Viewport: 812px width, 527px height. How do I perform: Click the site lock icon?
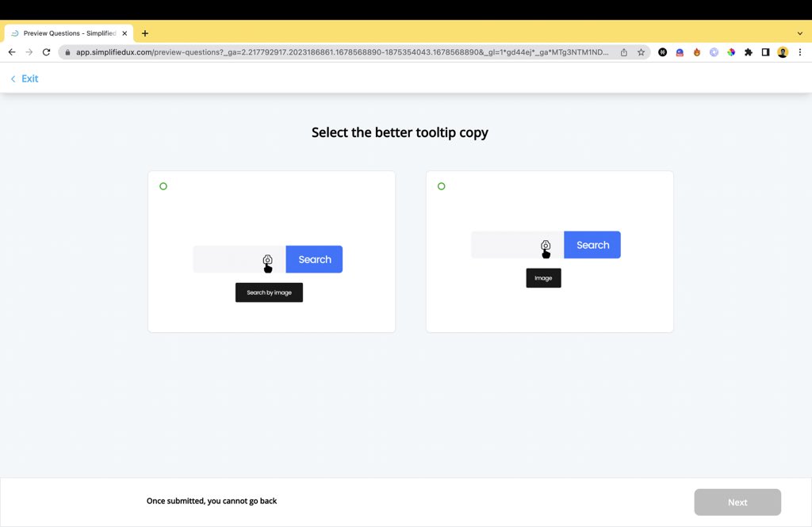[x=67, y=52]
